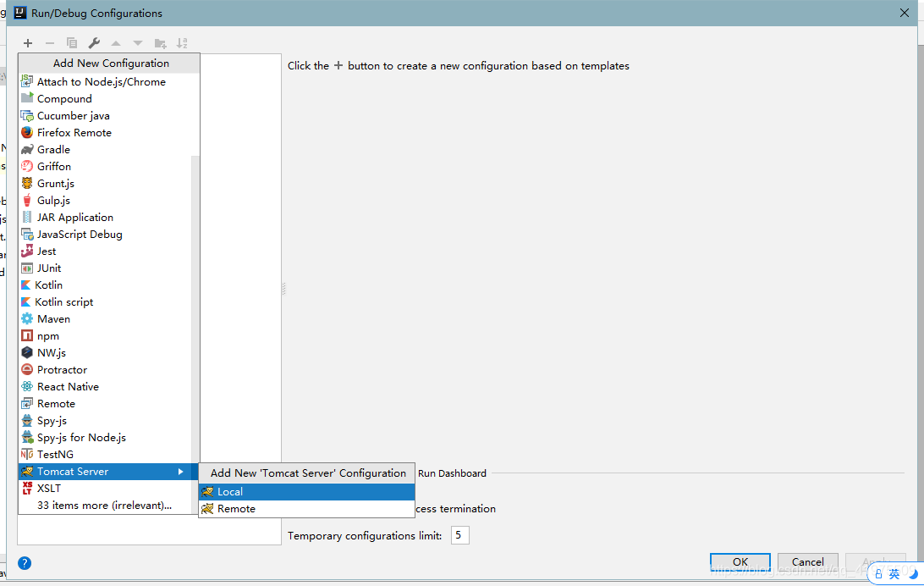
Task: Click the React Native atom icon
Action: click(x=27, y=387)
